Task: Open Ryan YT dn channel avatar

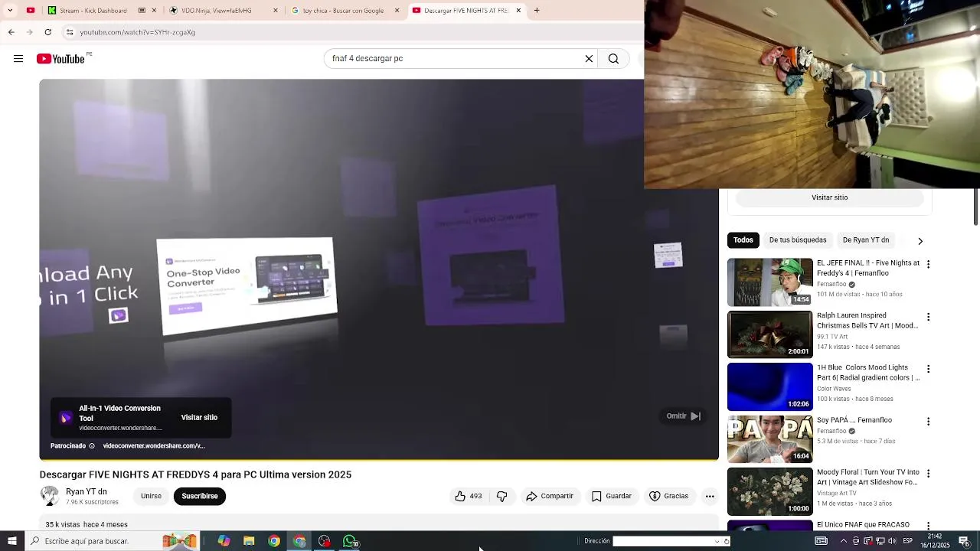Action: (x=50, y=496)
